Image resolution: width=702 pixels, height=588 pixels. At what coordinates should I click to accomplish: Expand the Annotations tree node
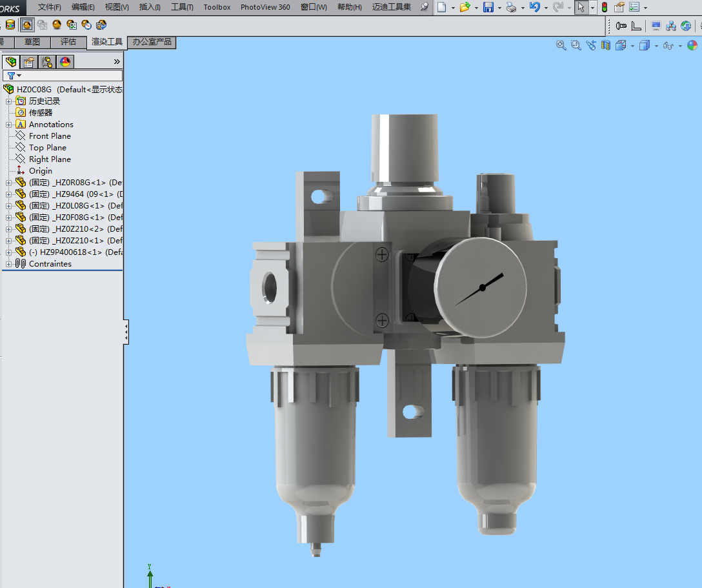point(8,125)
